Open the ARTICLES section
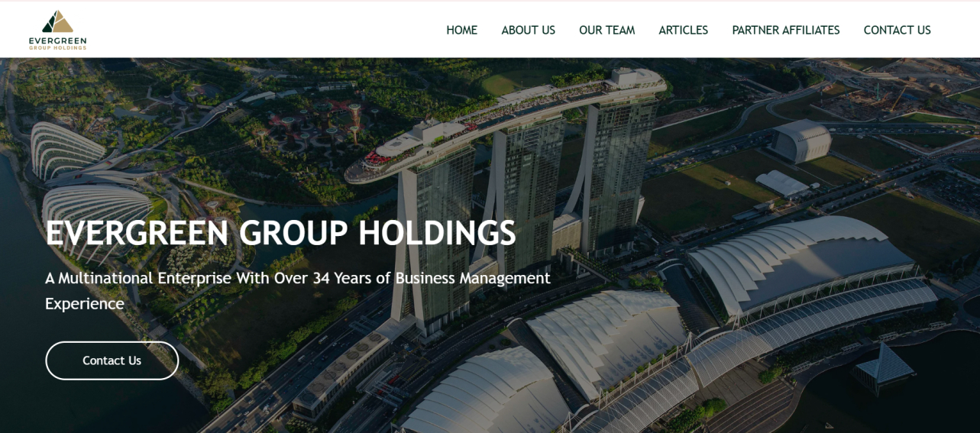Screen dimensions: 980x433 (x=683, y=31)
